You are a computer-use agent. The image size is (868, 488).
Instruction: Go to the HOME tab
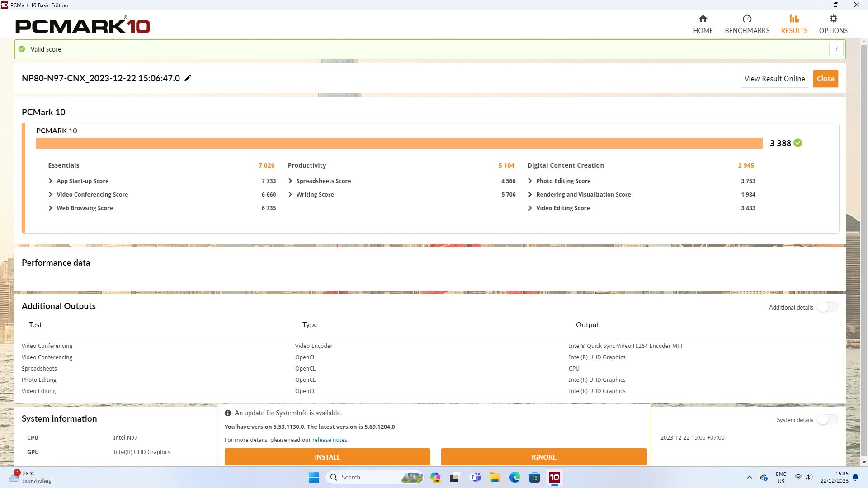pos(703,24)
